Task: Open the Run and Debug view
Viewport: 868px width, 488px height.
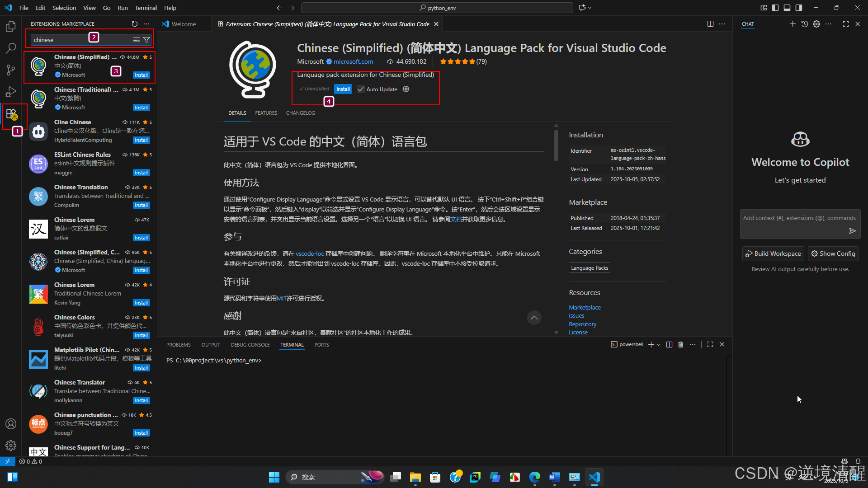Action: tap(11, 92)
